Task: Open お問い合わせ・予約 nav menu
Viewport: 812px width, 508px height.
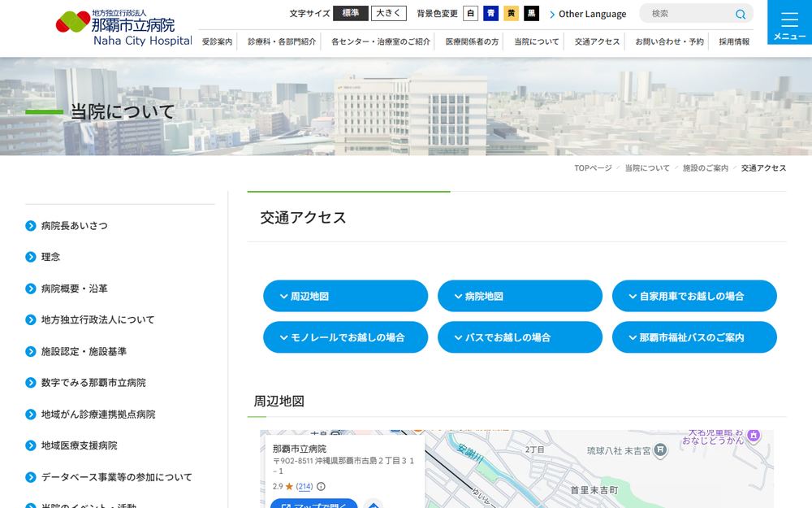Action: [669, 41]
